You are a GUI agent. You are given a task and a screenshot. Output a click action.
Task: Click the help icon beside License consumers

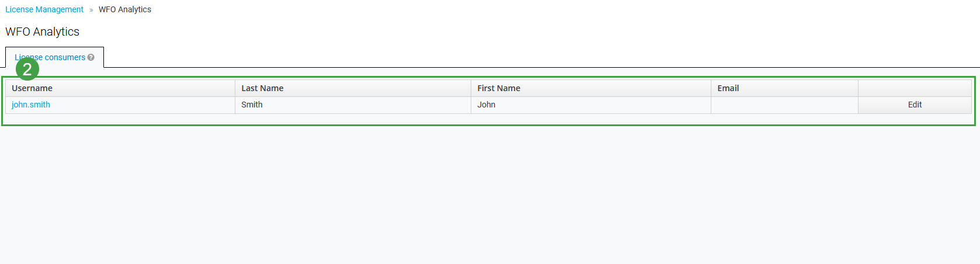tap(91, 57)
